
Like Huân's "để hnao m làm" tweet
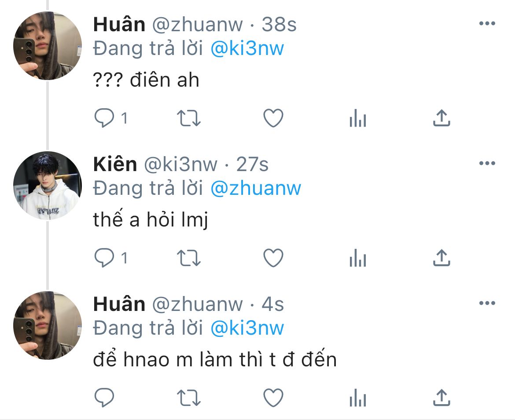coord(273,398)
